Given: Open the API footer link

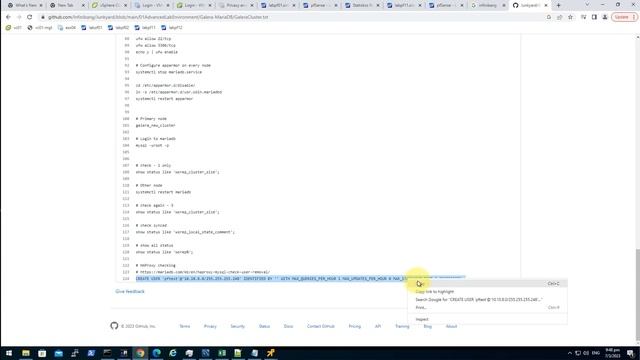Looking at the screenshot, I should pos(378,326).
